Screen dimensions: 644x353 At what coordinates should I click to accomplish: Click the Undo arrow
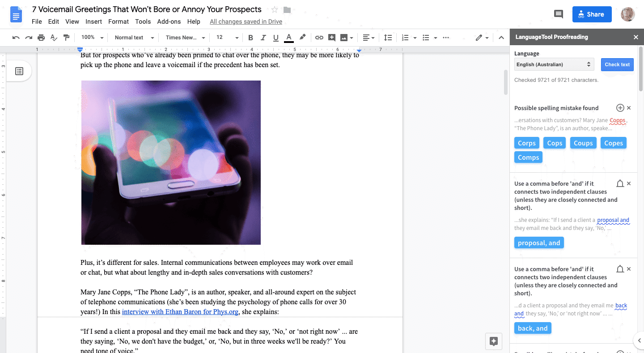tap(16, 38)
